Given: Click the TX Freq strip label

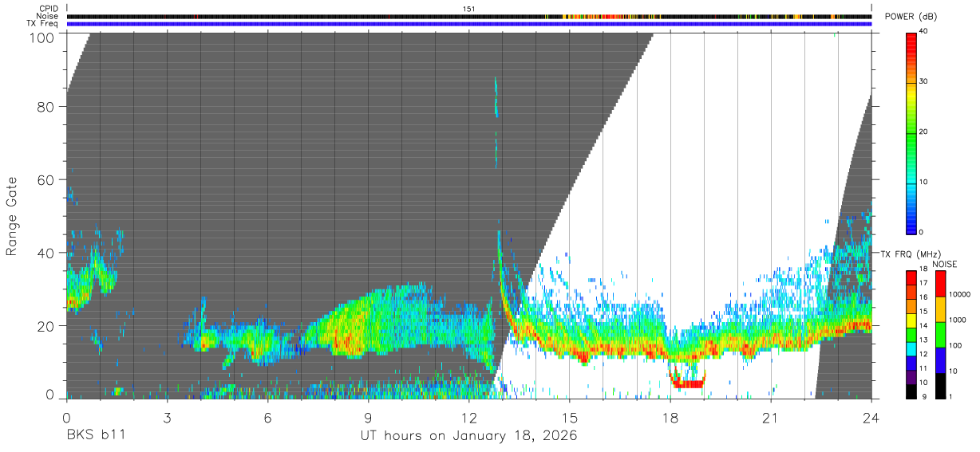Looking at the screenshot, I should click(x=43, y=24).
